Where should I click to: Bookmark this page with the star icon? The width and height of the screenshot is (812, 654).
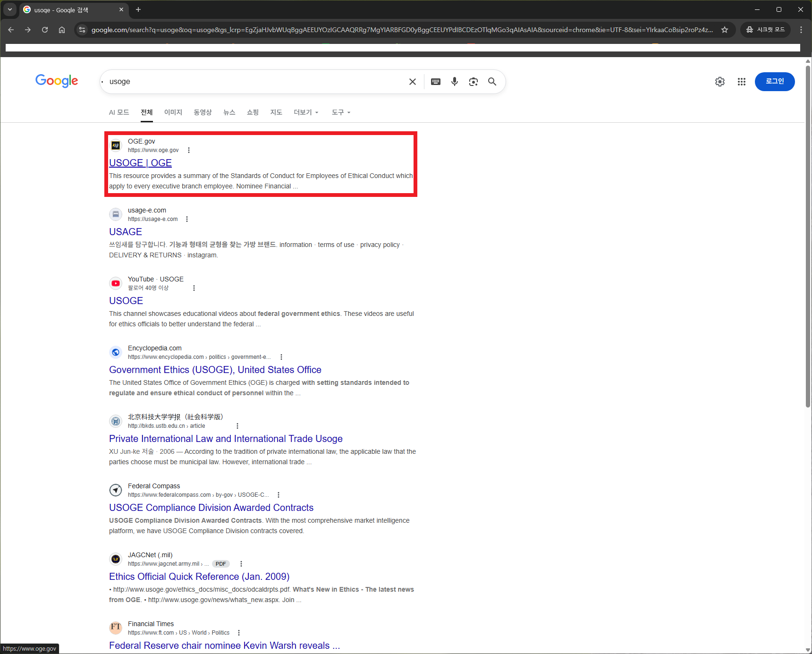click(725, 30)
